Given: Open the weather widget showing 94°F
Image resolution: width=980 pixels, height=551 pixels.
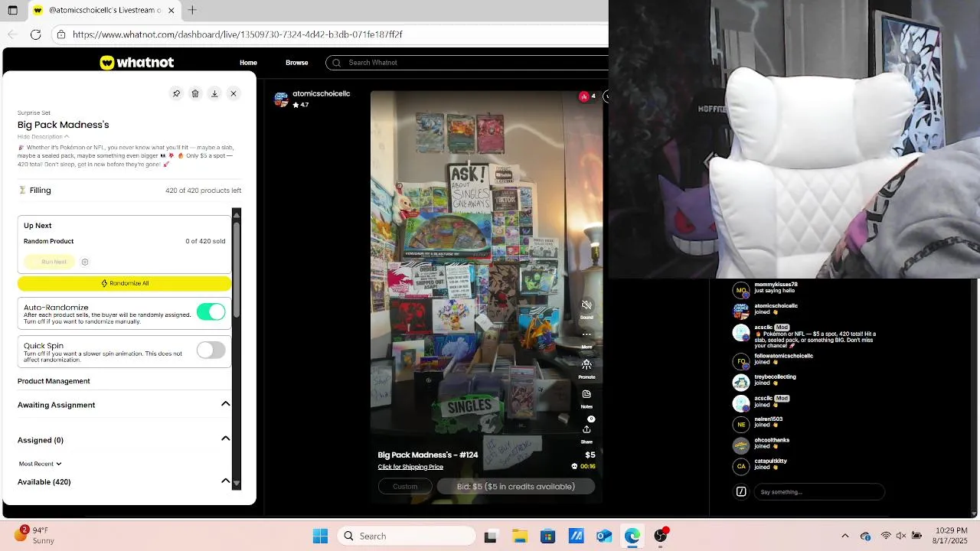Looking at the screenshot, I should click(x=34, y=535).
